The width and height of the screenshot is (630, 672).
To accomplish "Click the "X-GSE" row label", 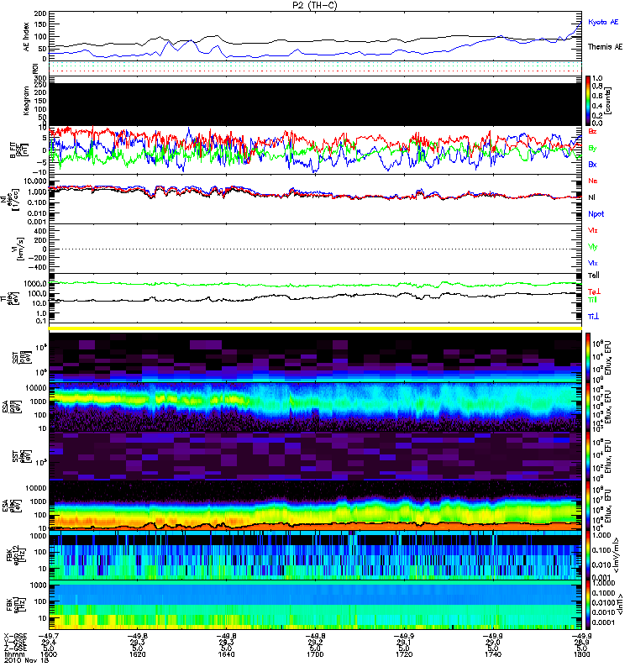I will click(x=13, y=637).
